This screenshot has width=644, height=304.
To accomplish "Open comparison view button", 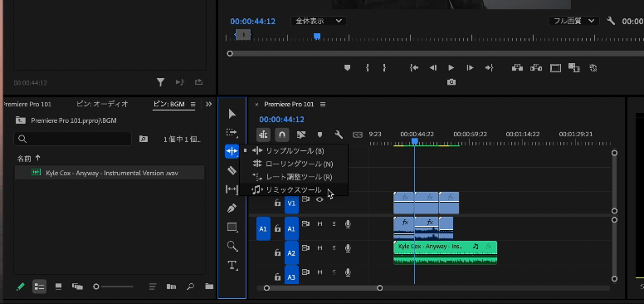I will coord(574,68).
